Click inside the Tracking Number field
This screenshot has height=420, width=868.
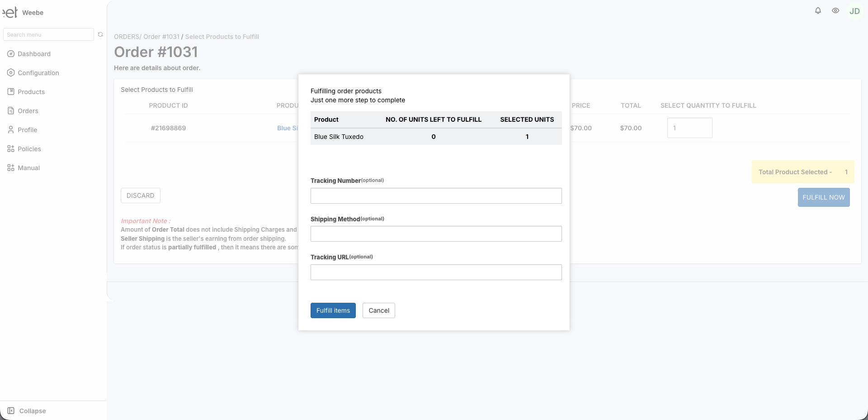(x=436, y=196)
